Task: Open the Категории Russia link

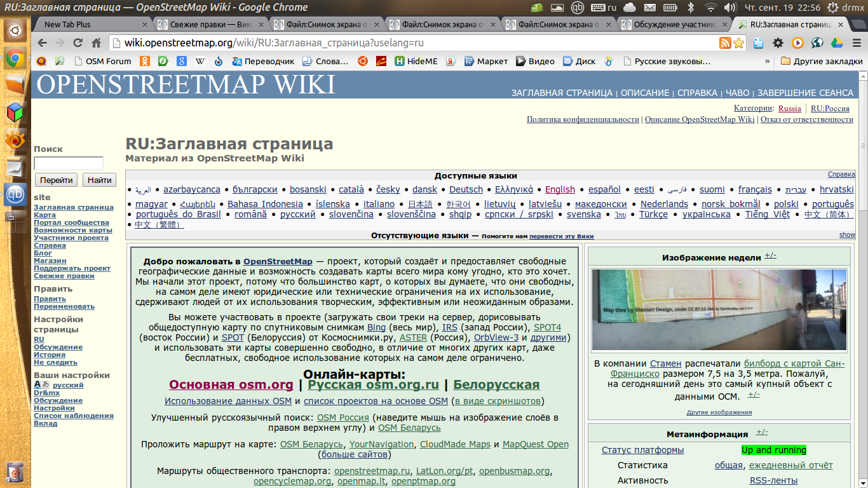Action: coord(790,109)
